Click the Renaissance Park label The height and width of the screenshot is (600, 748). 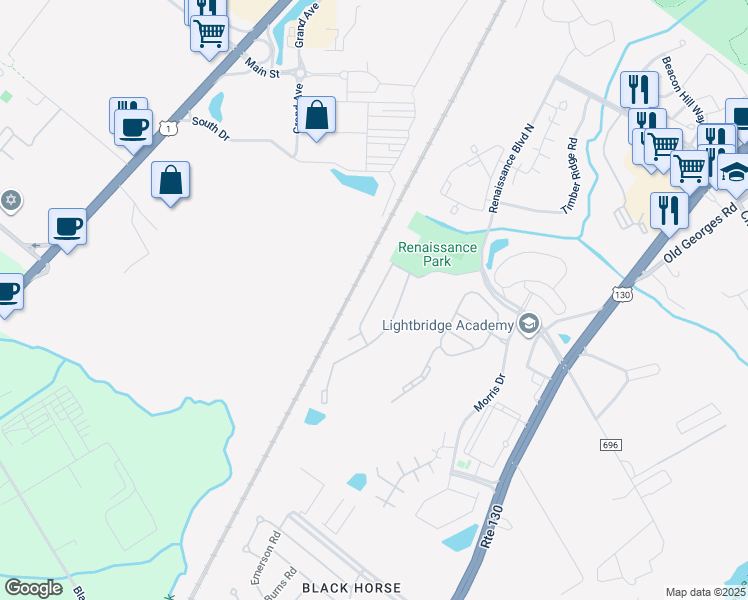437,254
